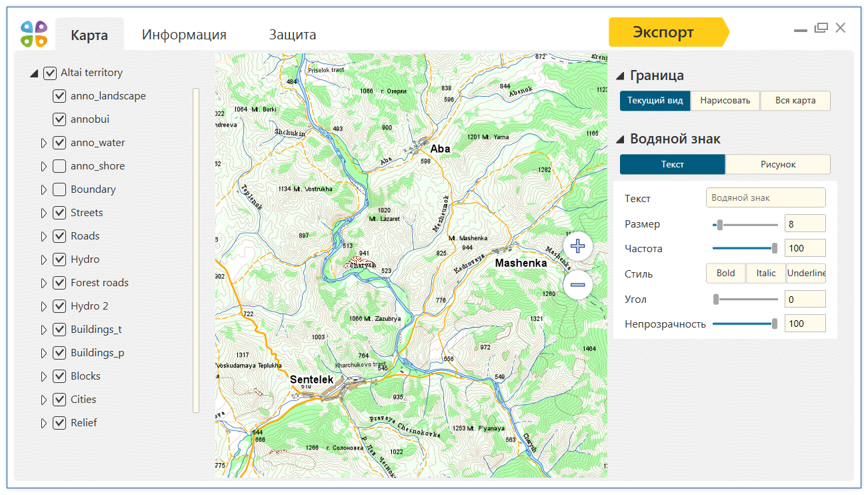
Task: Zoom in with the map plus button
Action: tap(578, 246)
